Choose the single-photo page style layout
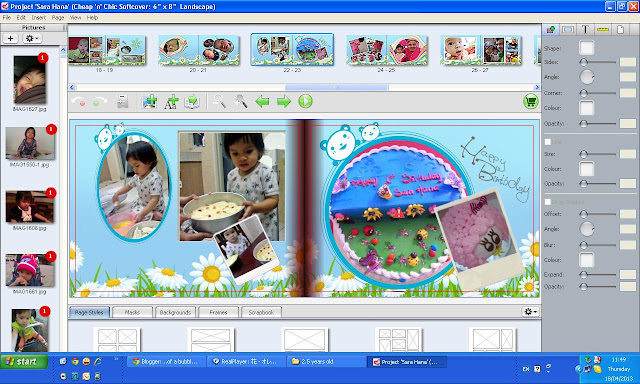This screenshot has width=640, height=384. point(304,340)
